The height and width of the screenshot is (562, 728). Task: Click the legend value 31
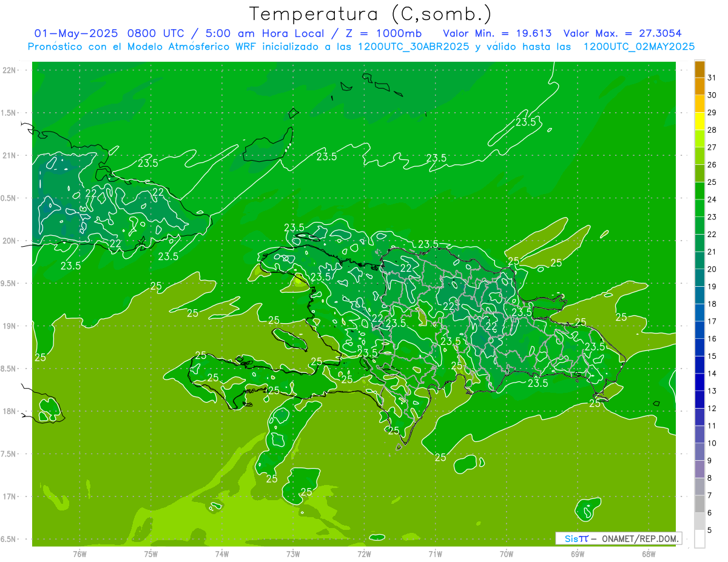pyautogui.click(x=712, y=78)
